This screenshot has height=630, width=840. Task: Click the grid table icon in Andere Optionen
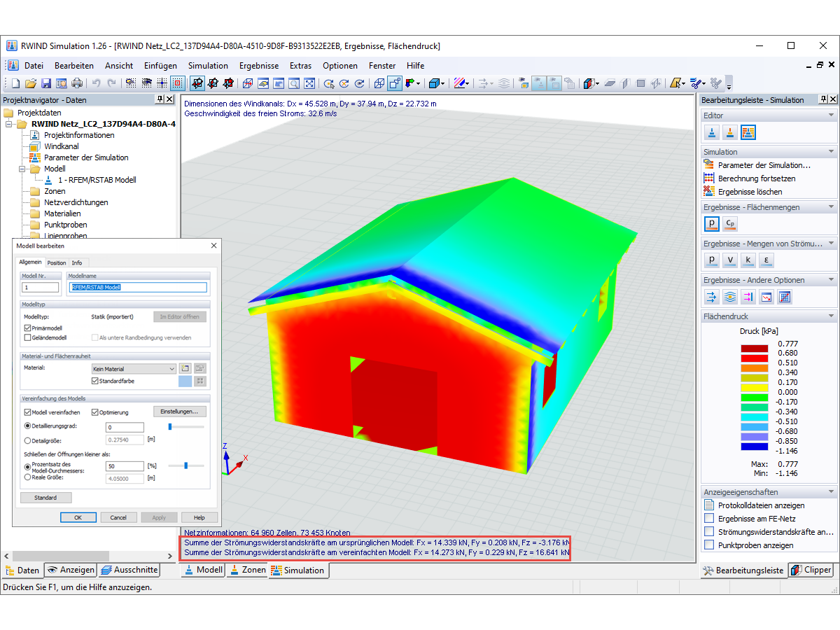785,297
